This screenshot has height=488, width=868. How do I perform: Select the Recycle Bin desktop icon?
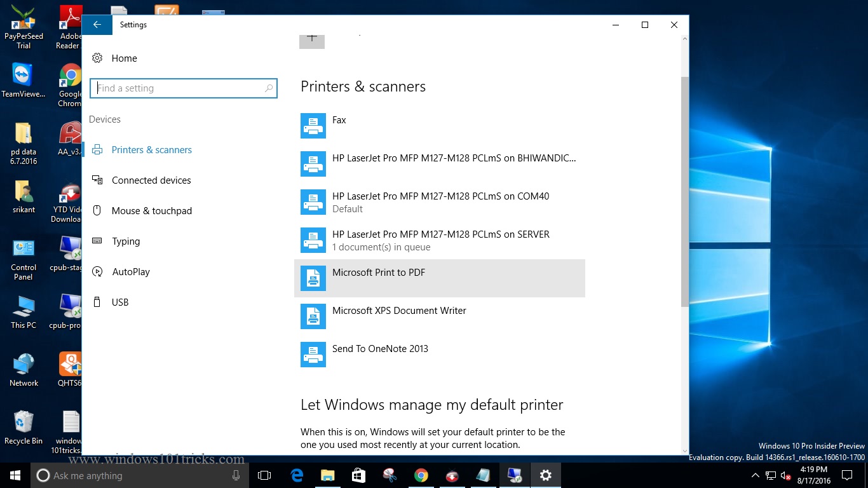click(24, 427)
